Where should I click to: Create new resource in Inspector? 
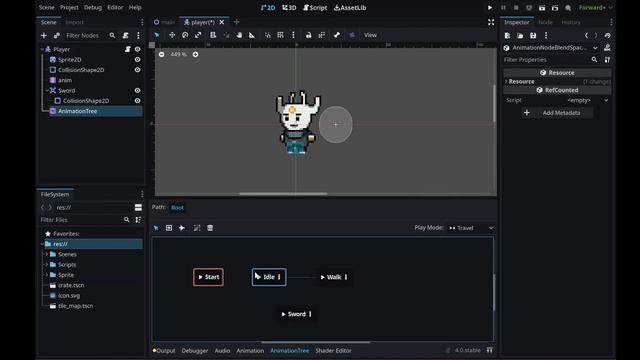pyautogui.click(x=507, y=36)
